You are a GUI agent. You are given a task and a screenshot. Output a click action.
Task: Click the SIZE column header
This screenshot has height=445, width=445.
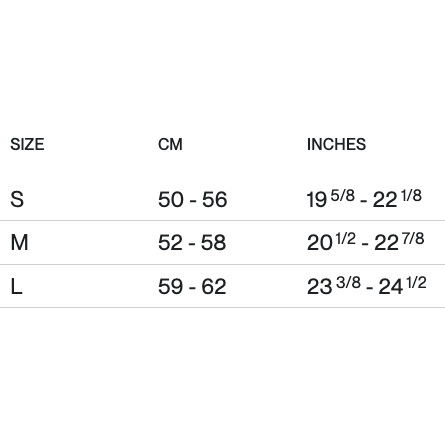point(27,144)
